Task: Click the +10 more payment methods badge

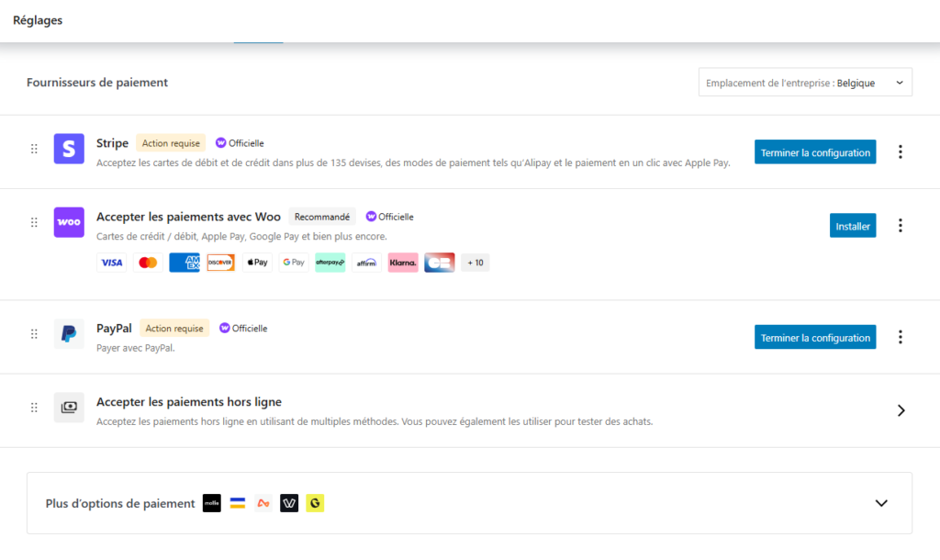Action: tap(476, 263)
